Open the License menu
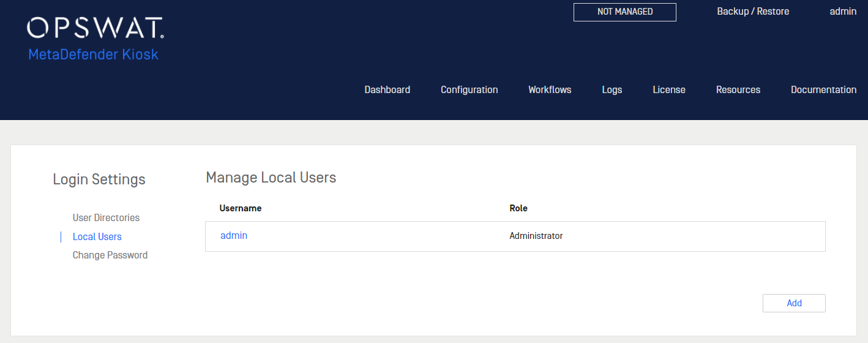Image resolution: width=868 pixels, height=343 pixels. click(669, 89)
